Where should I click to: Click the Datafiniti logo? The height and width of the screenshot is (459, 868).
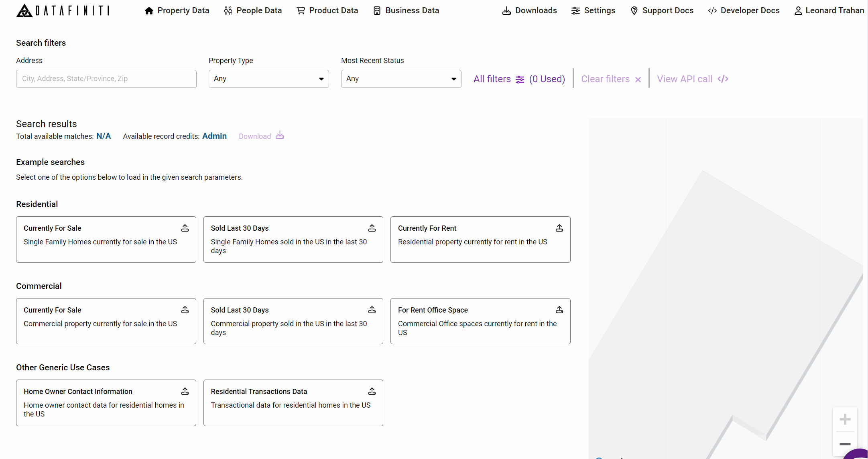(63, 10)
